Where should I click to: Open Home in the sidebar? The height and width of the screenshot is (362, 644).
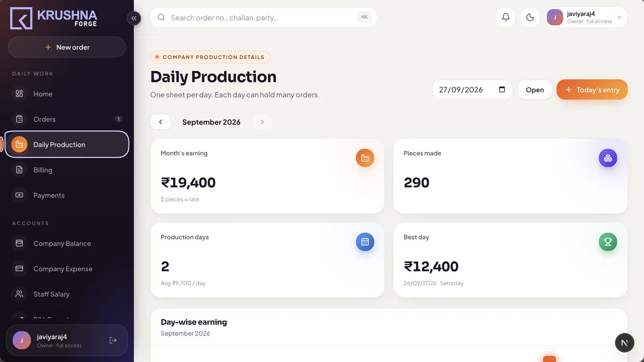(67, 94)
